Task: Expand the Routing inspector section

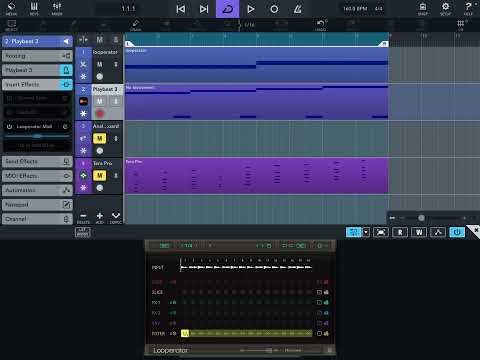Action: pyautogui.click(x=37, y=56)
